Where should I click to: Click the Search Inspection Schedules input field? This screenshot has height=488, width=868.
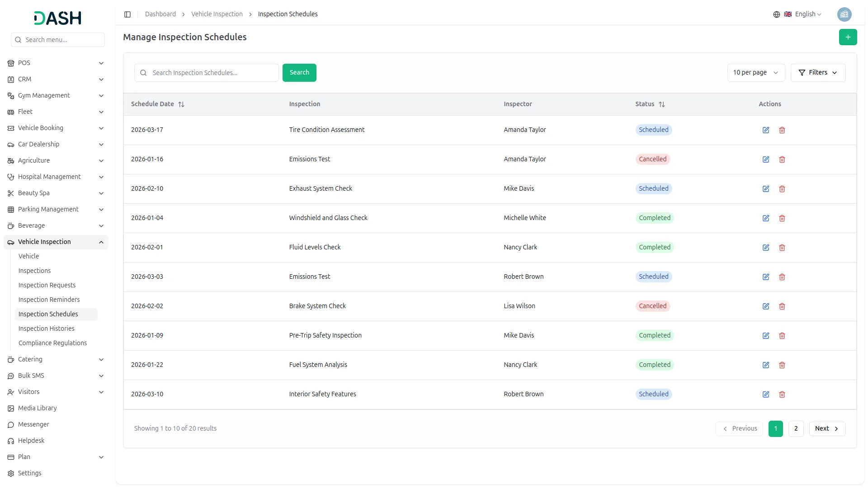coord(212,73)
